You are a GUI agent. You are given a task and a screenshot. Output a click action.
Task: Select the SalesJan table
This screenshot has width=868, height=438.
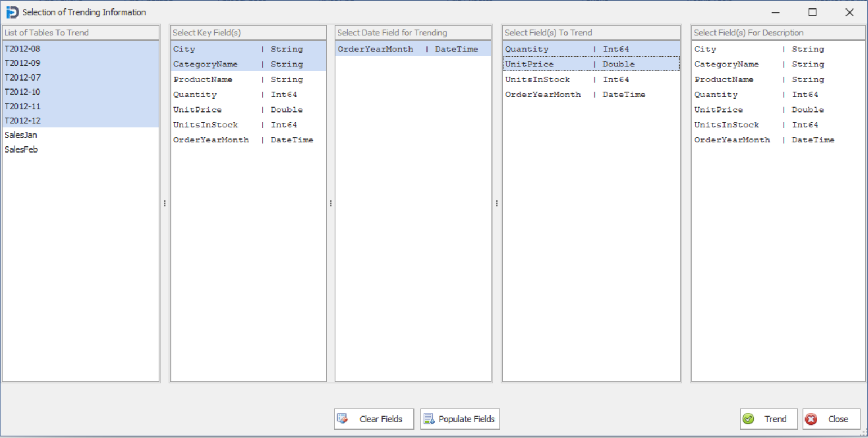tap(21, 135)
